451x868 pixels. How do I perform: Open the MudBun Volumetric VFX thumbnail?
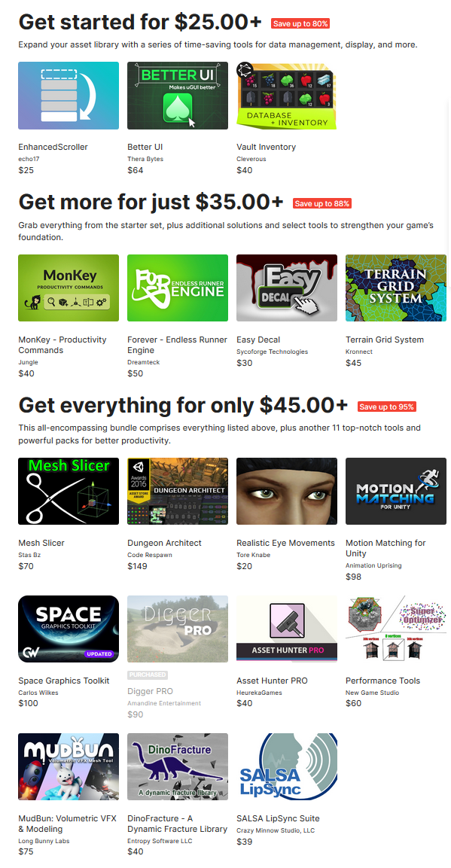69,766
